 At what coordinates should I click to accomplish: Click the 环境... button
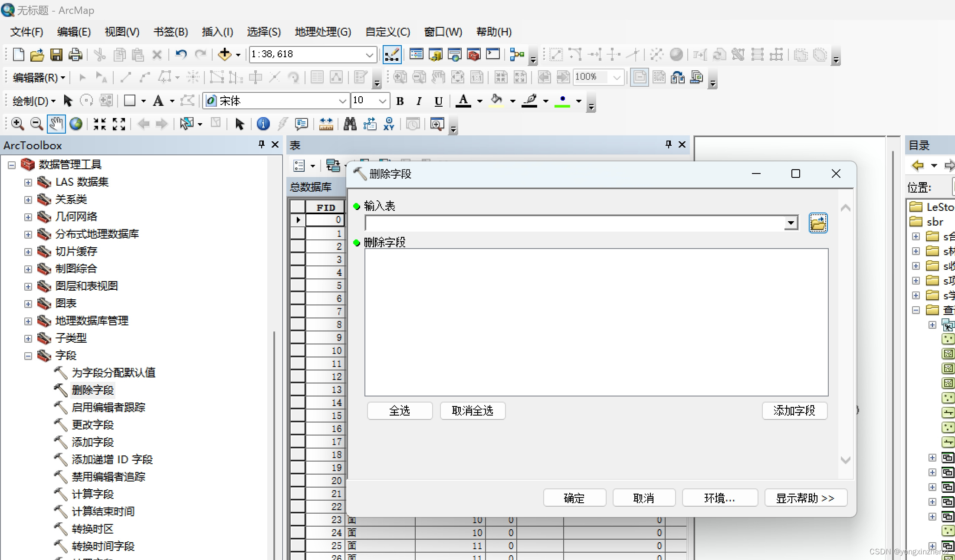(x=720, y=498)
